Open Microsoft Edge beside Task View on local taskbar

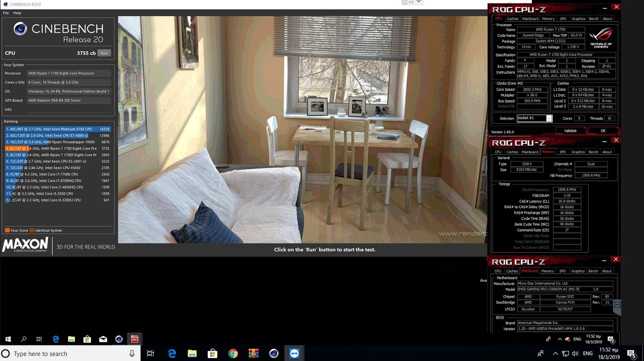click(172, 353)
